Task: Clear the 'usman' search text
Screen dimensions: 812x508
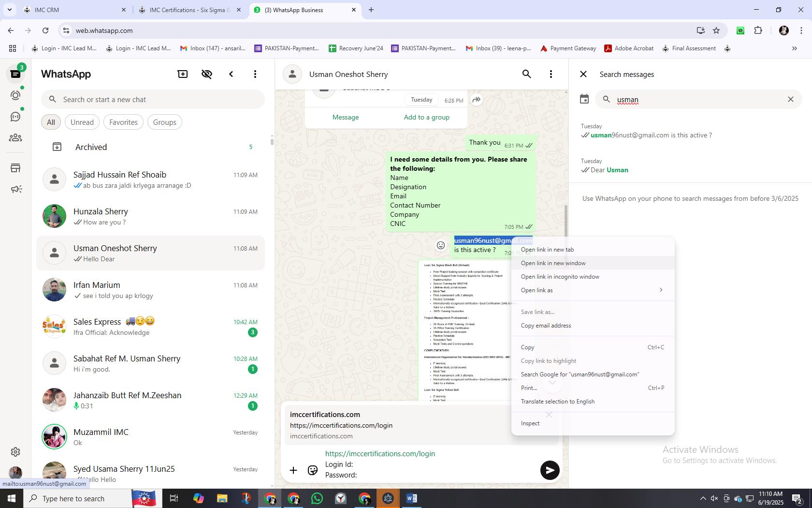Action: 791,99
